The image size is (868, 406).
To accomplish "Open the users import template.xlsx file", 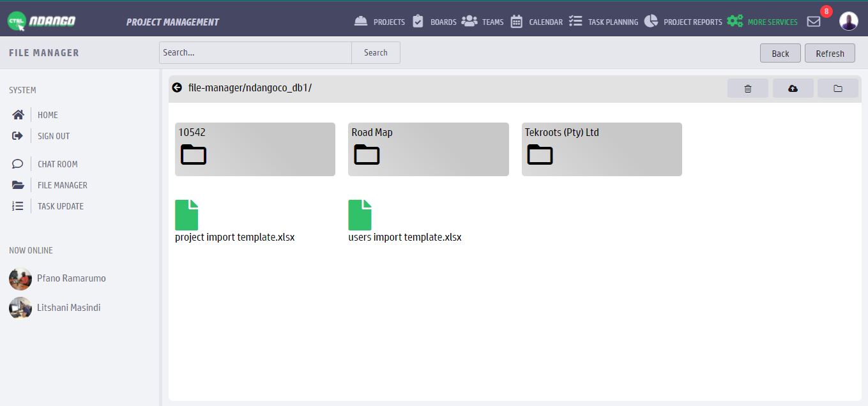I will 360,216.
